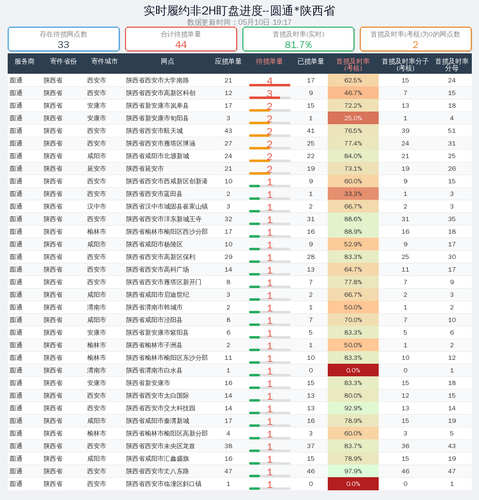Click the 62.5% rate value

click(353, 80)
